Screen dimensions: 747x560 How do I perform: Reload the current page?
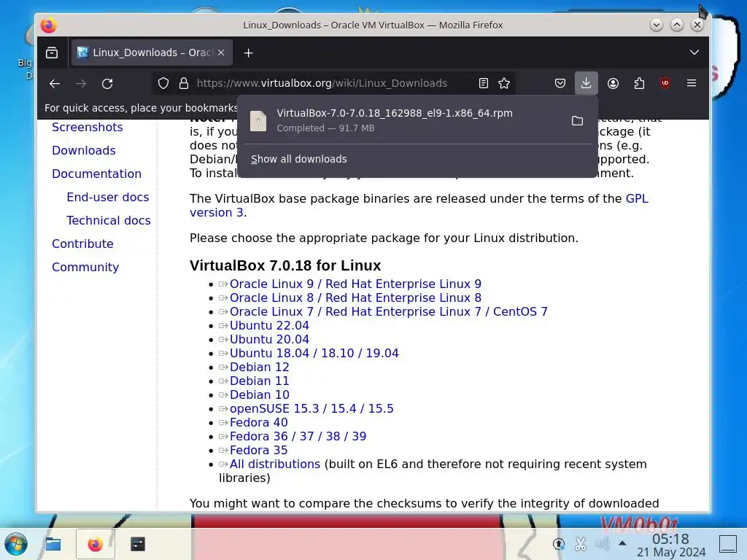tap(107, 83)
